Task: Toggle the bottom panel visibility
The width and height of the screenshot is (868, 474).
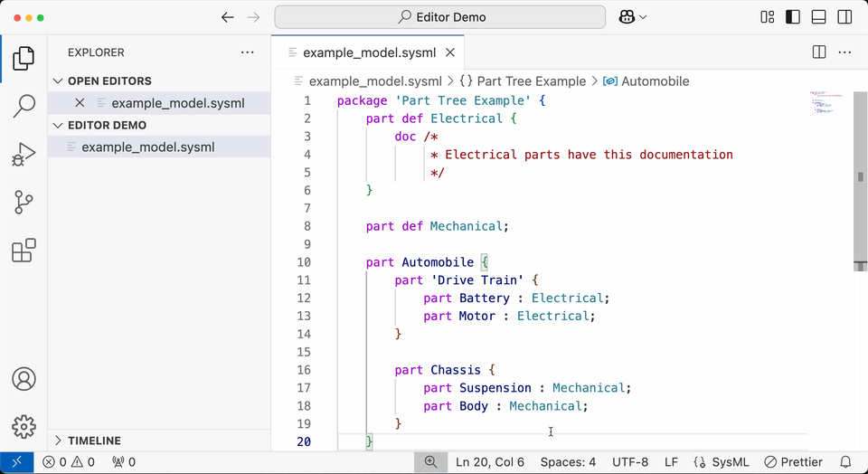Action: [x=819, y=17]
